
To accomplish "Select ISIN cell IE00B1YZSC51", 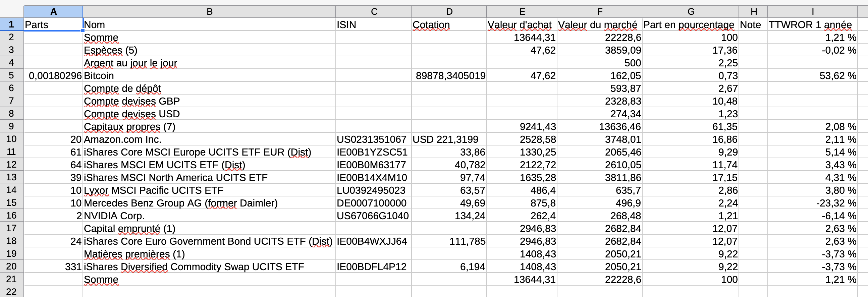I will (374, 152).
